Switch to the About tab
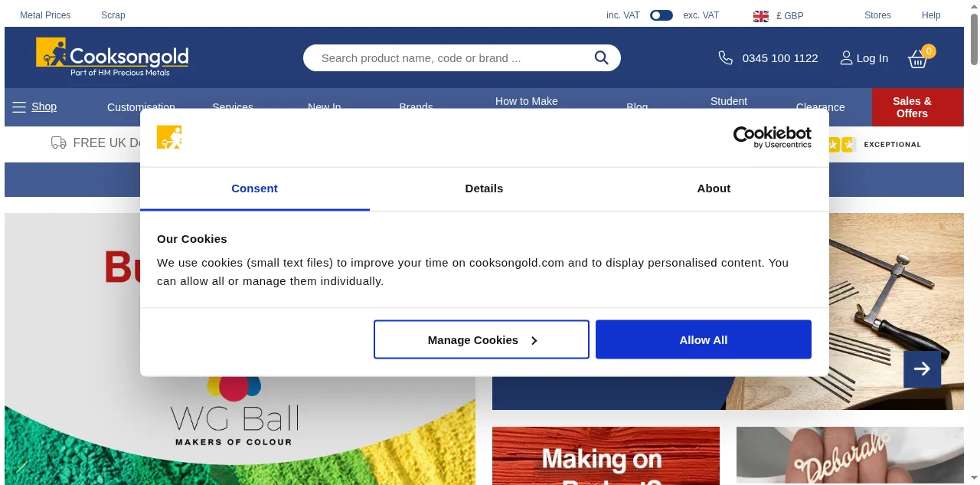980x485 pixels. tap(714, 188)
